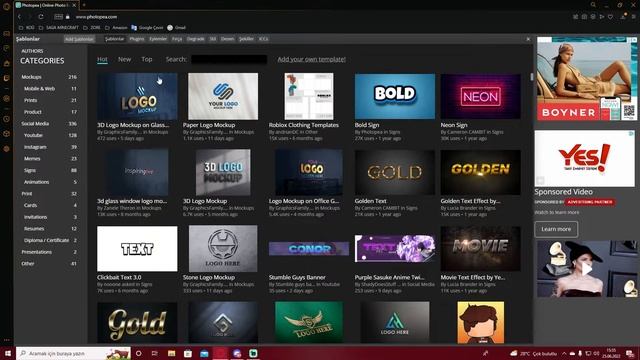
Task: Open the Roblox Clothing Templates thumbnail
Action: (309, 96)
